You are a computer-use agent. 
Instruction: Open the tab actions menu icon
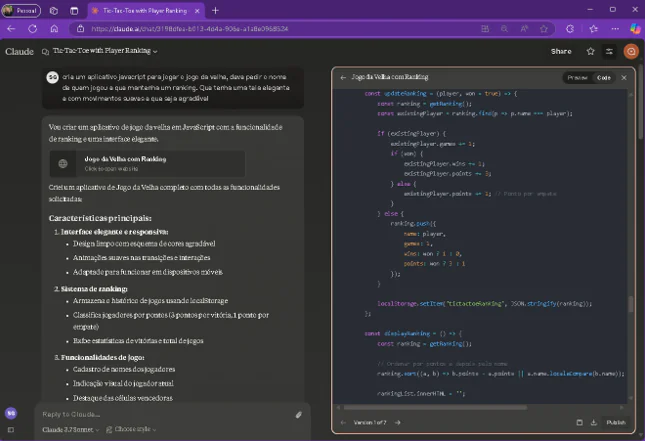74,11
